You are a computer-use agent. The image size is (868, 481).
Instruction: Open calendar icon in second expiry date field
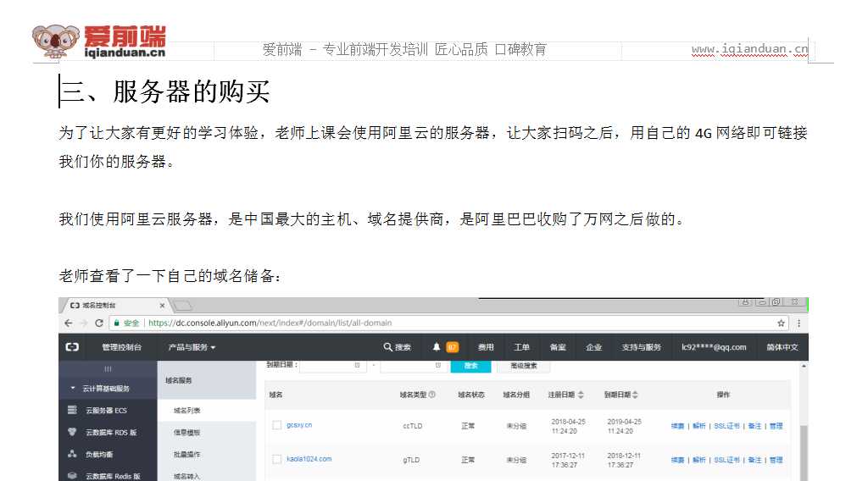(438, 366)
